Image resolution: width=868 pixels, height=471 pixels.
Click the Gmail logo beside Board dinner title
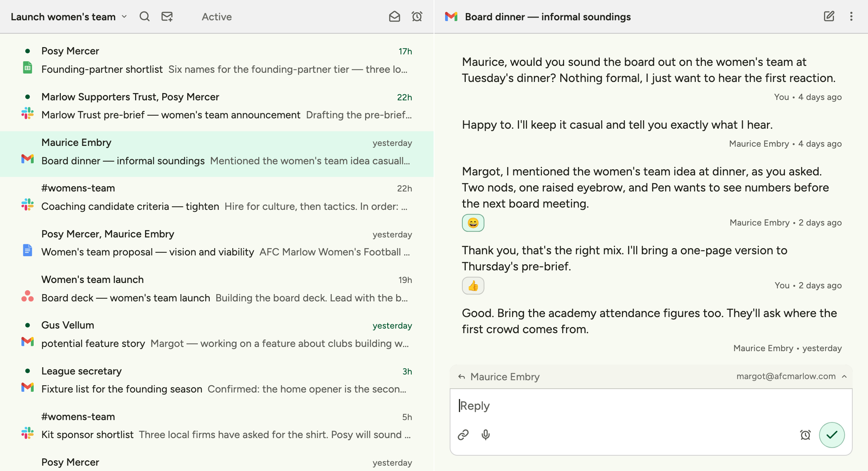(451, 16)
